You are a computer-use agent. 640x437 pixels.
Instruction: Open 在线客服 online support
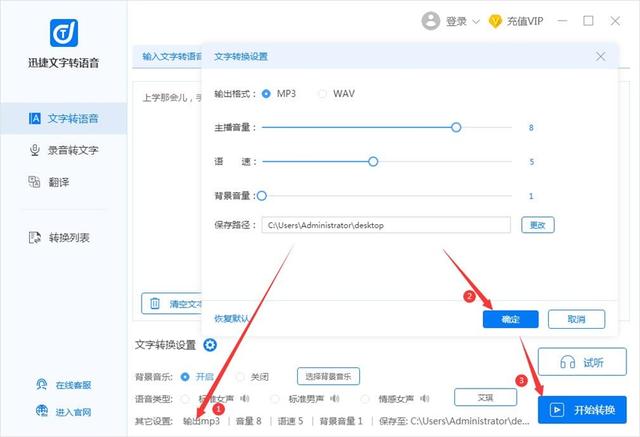point(73,385)
